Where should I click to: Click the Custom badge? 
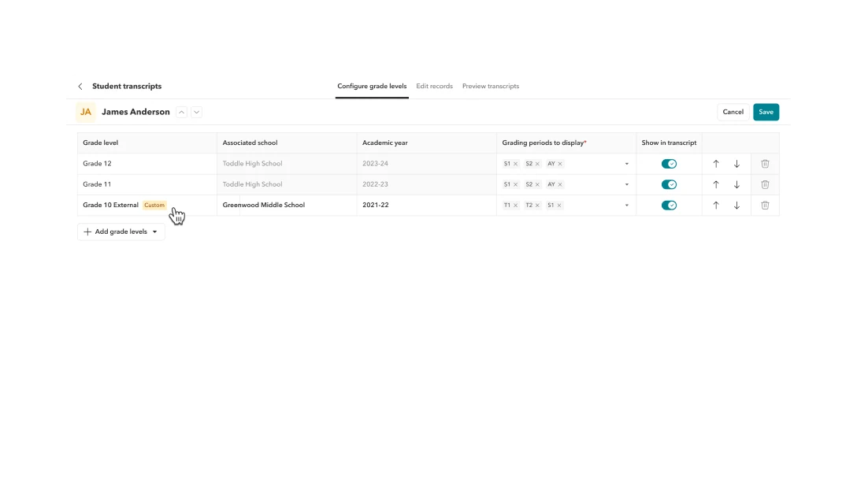[154, 205]
